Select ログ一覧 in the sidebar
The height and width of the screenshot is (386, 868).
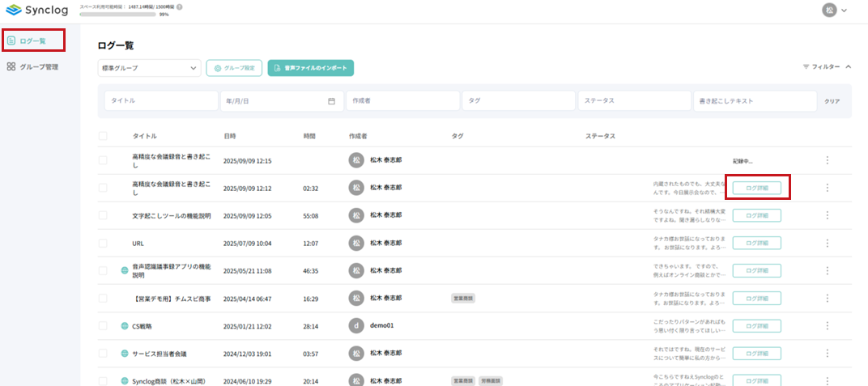[33, 40]
